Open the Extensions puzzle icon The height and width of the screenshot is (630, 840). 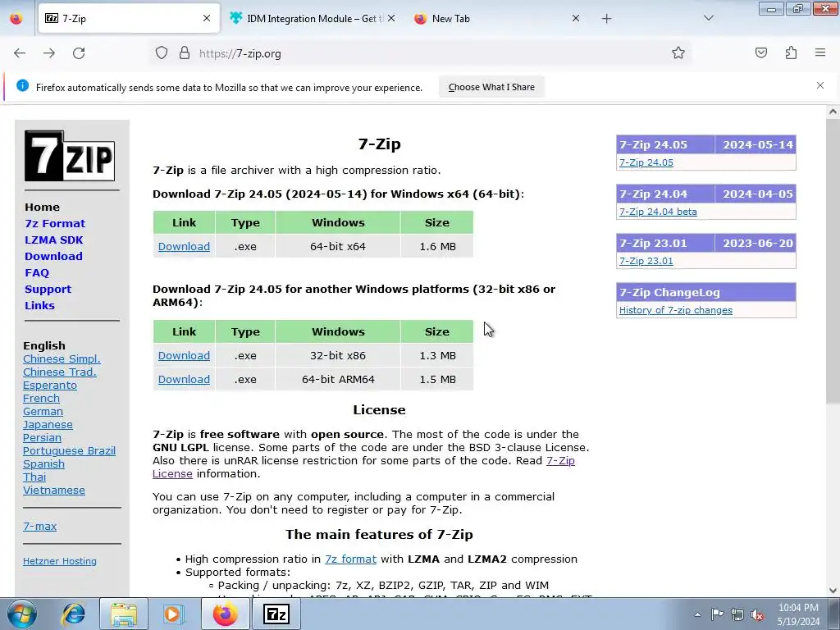(792, 52)
